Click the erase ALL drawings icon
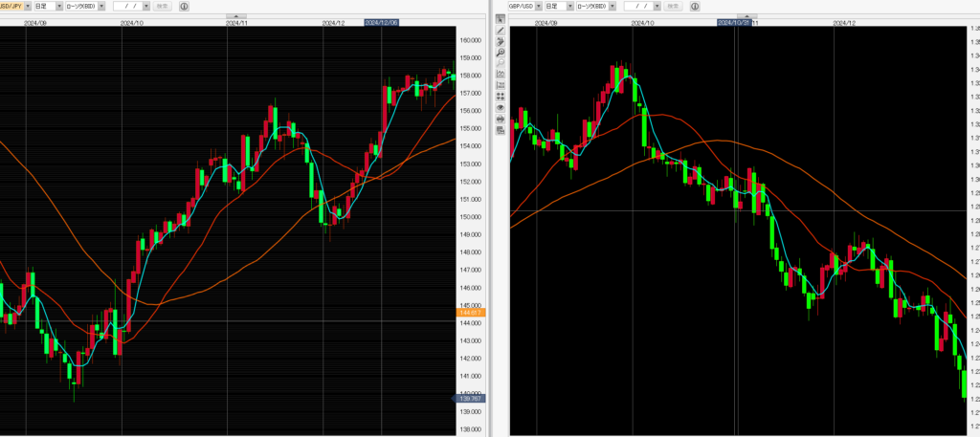Viewport: 980px width, 437px height. pos(500,42)
